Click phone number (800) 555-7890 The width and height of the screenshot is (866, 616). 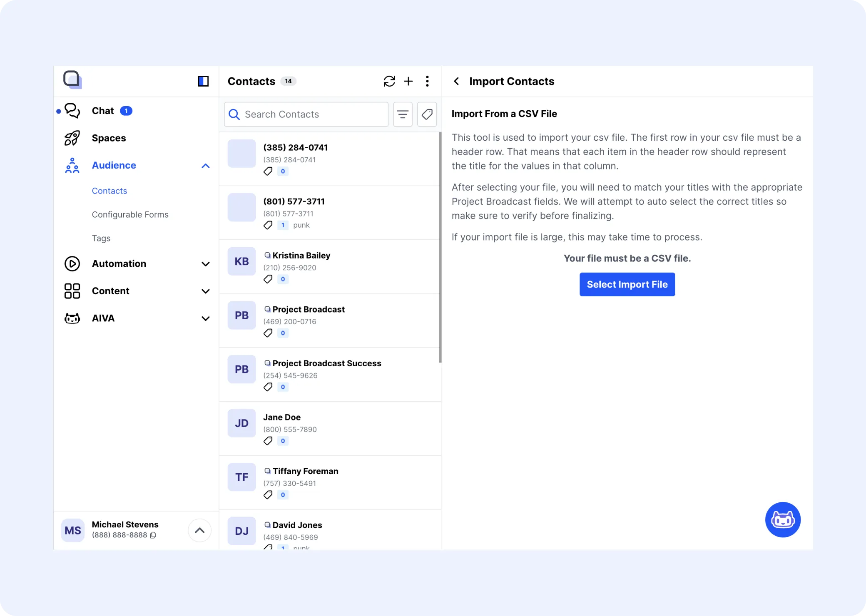[290, 430]
